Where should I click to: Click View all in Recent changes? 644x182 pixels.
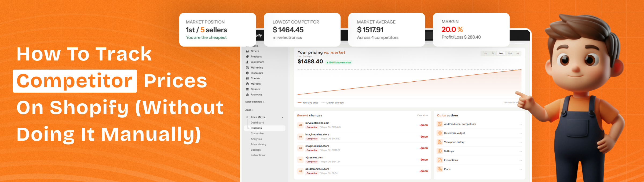coord(422,115)
